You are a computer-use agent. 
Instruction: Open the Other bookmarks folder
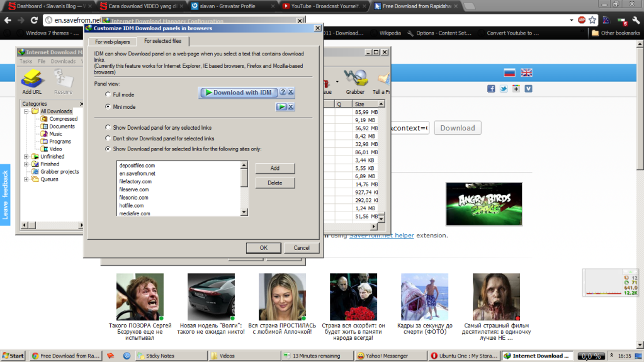click(x=615, y=33)
